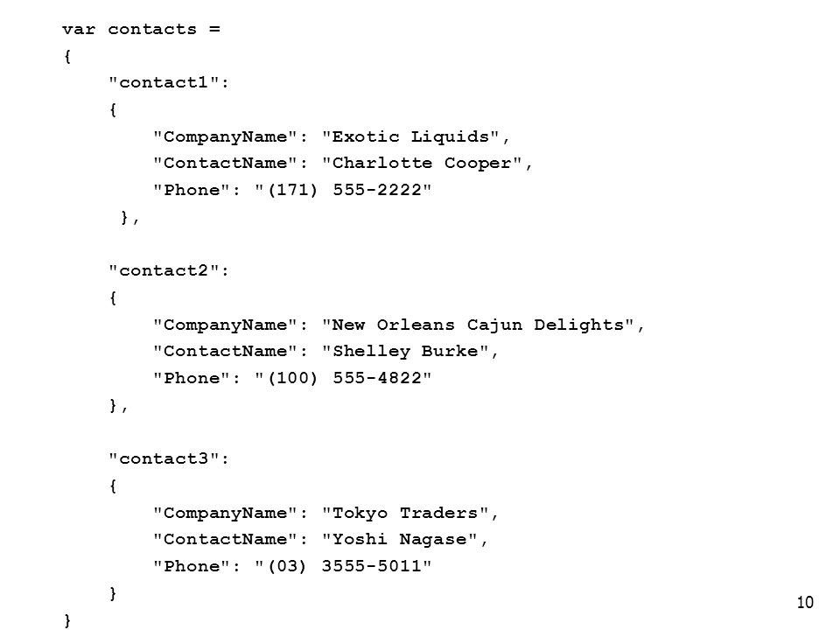Click the "(171) 555-2222" phone value
The image size is (840, 630).
(345, 190)
